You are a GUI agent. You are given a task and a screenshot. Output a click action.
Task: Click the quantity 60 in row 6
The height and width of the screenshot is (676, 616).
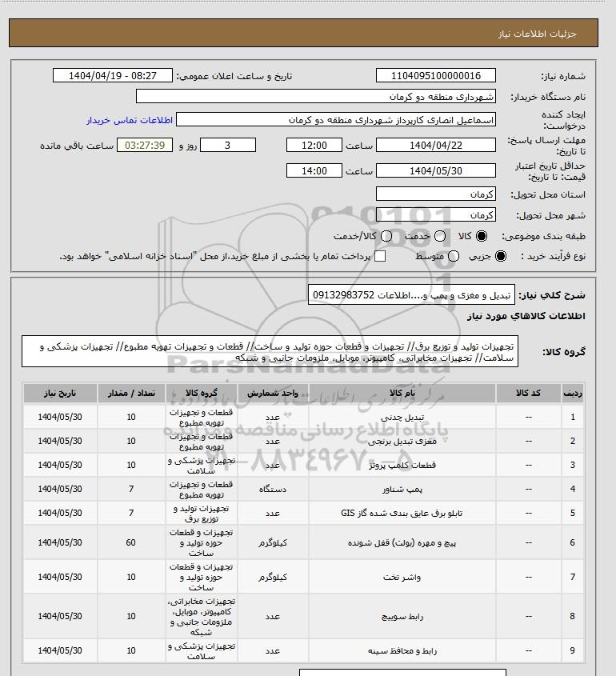(131, 542)
